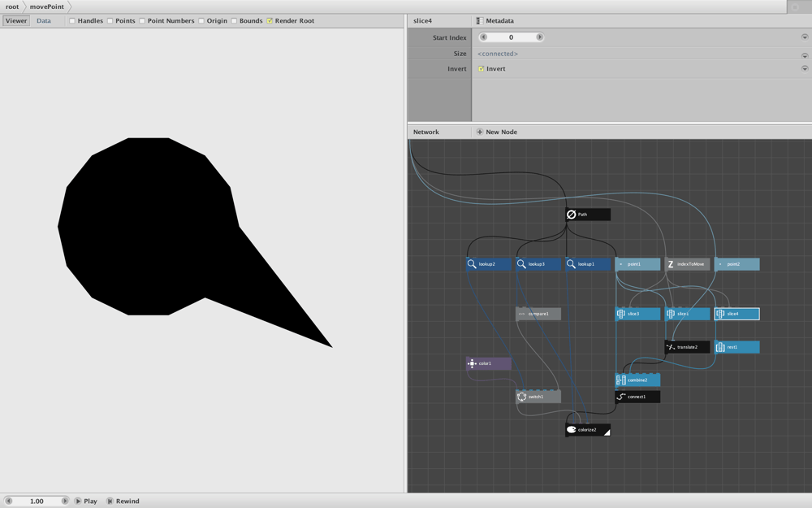Disable the Render Root checkbox
The image size is (812, 508).
click(x=270, y=21)
